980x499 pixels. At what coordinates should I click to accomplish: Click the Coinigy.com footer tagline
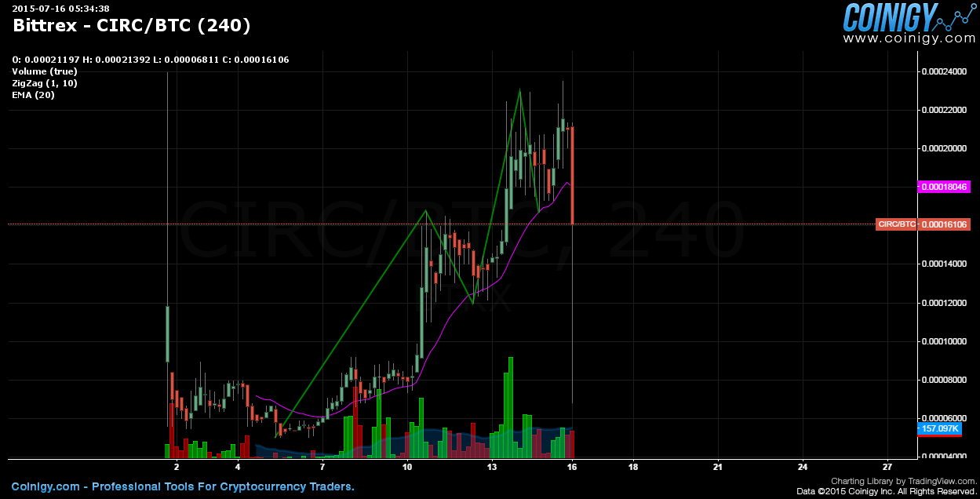(x=183, y=486)
